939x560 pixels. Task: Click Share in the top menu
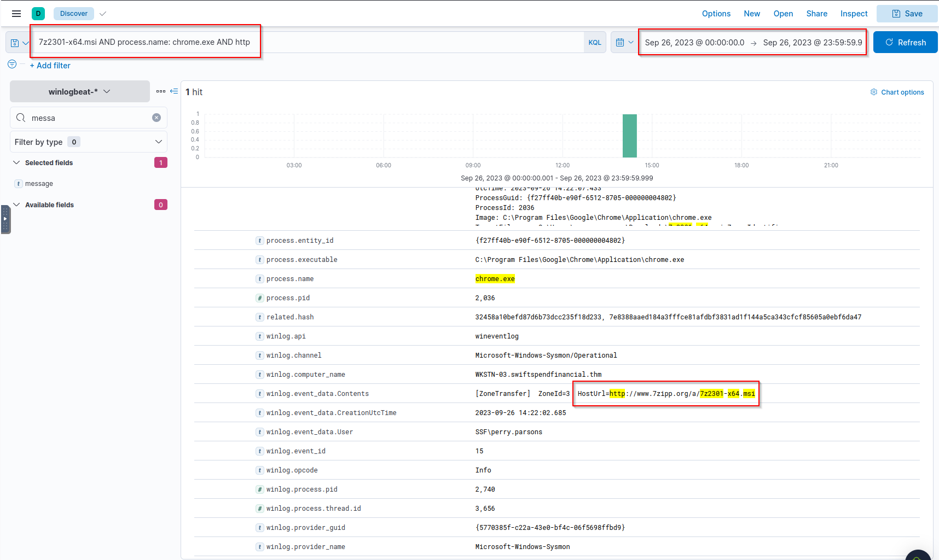(x=816, y=14)
